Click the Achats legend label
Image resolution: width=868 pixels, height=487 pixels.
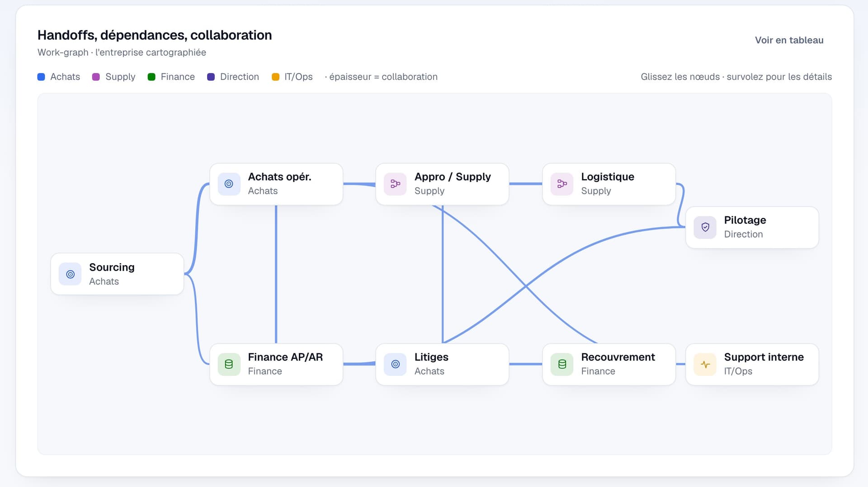click(x=65, y=77)
